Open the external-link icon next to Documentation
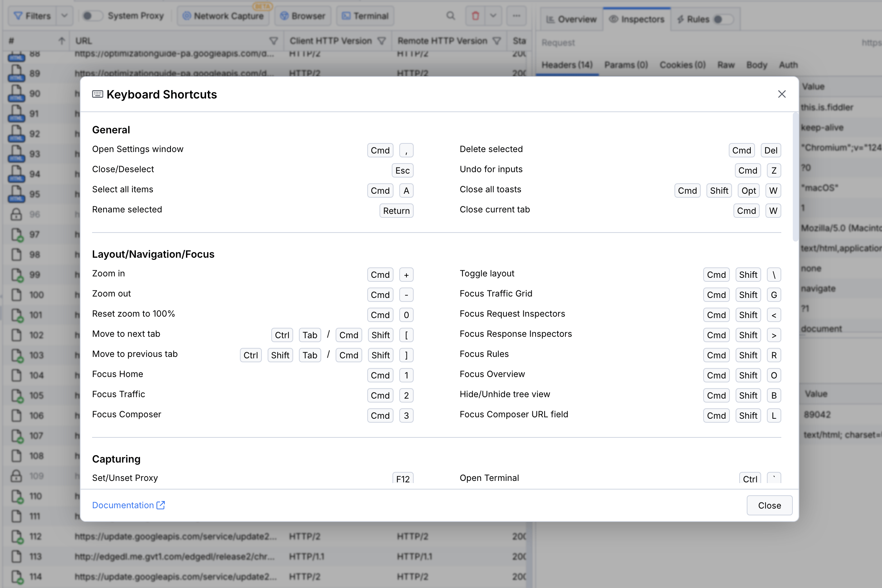This screenshot has width=882, height=588. (x=161, y=505)
